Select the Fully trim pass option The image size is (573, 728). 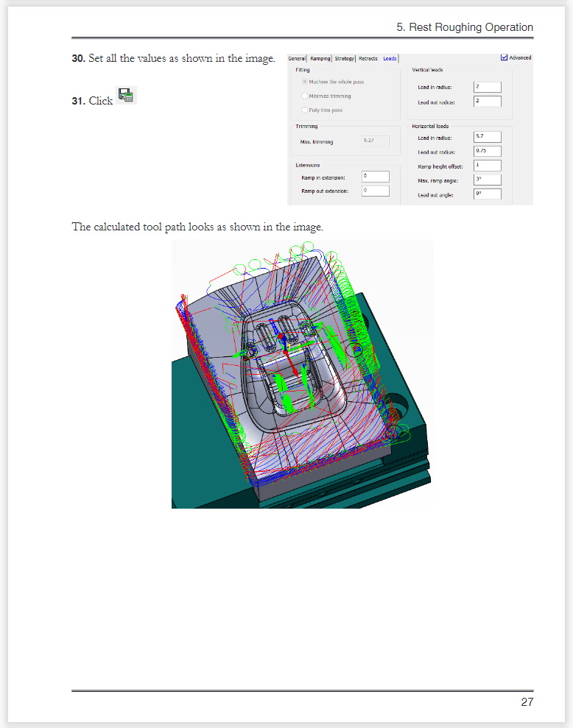coord(305,110)
